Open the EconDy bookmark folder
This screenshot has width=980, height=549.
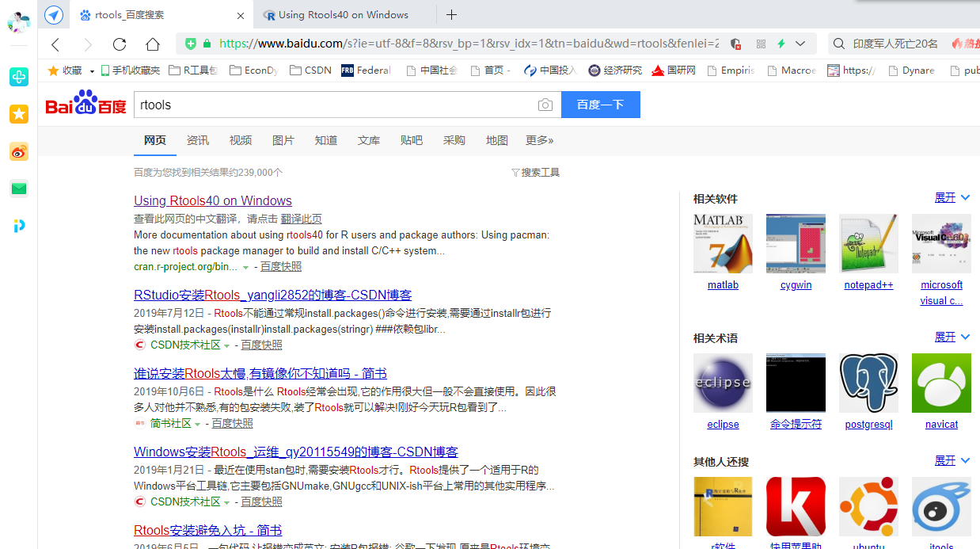[253, 71]
